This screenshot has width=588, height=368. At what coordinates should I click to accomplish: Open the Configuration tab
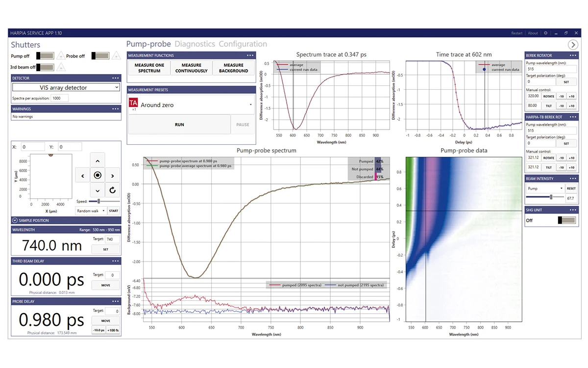[243, 44]
